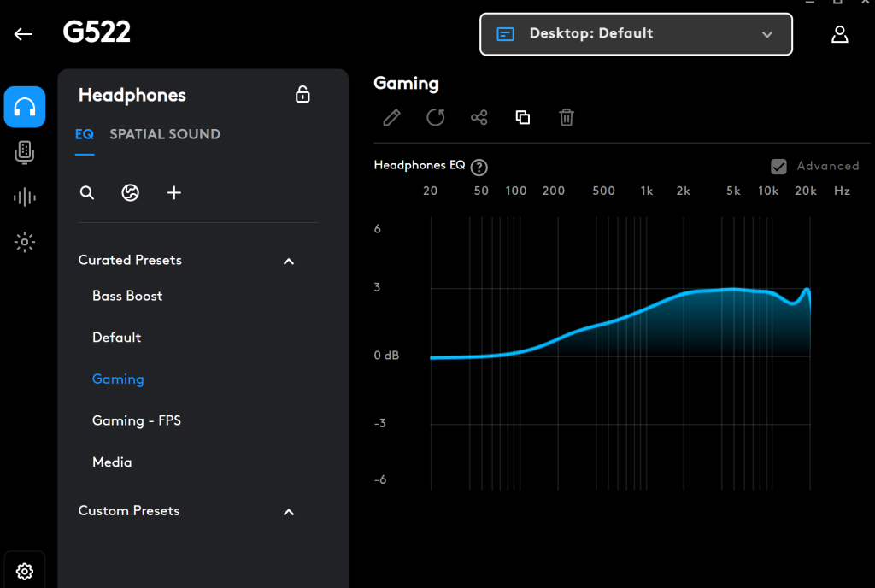Open the user account profile icon
875x588 pixels.
840,34
